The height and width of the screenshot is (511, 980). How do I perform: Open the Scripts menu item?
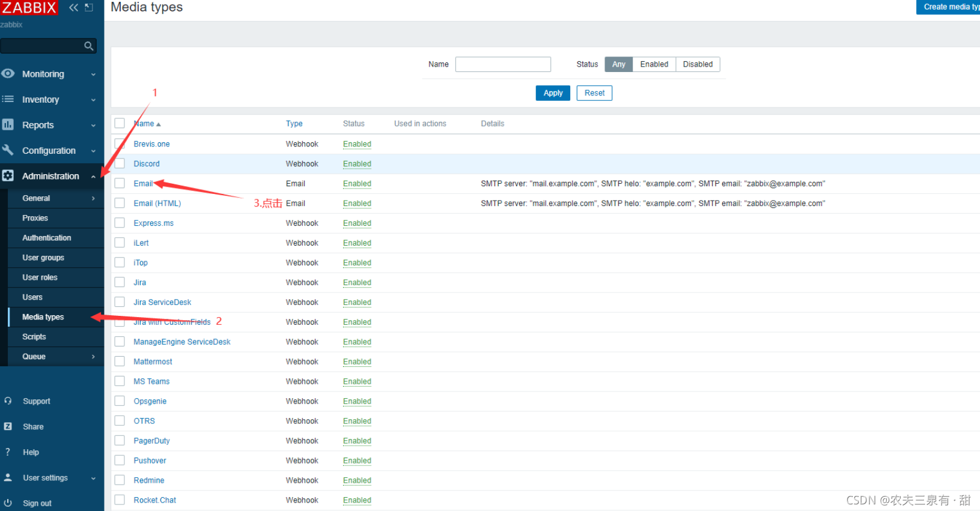click(x=34, y=337)
